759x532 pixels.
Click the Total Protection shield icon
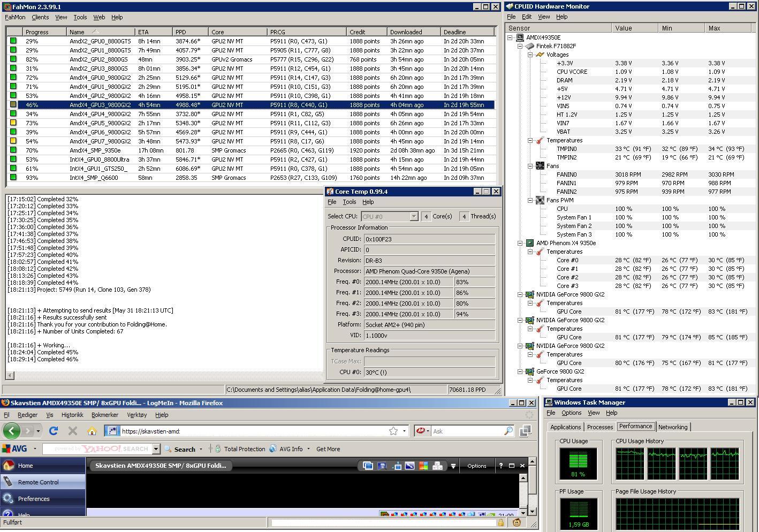(218, 449)
